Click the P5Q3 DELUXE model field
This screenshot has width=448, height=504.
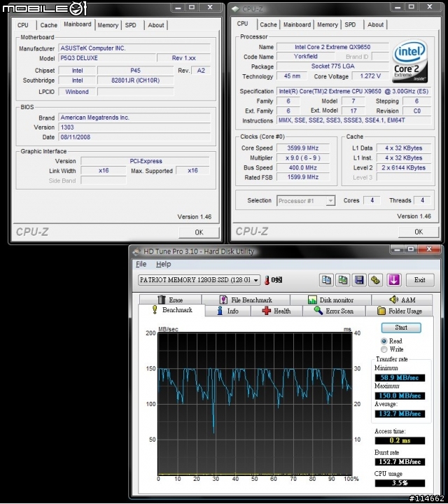[x=106, y=58]
